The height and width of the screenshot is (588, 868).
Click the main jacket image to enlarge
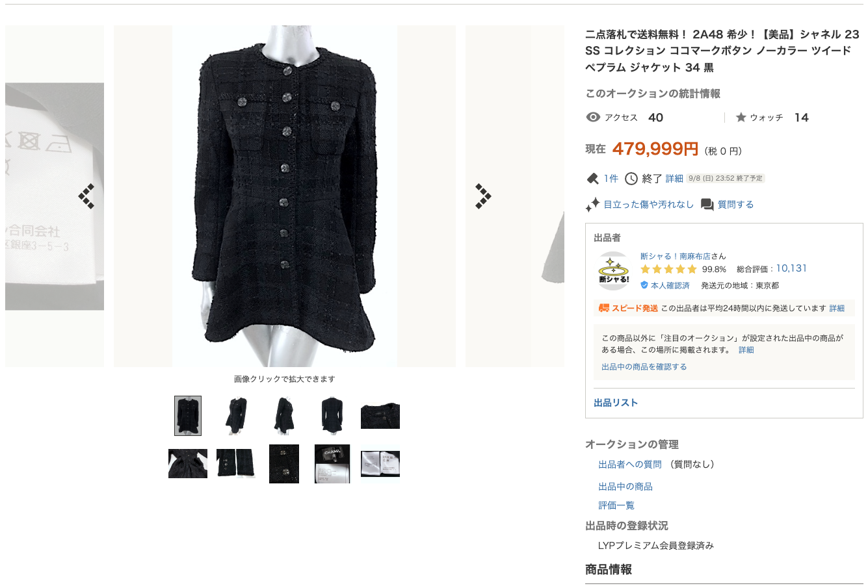285,196
